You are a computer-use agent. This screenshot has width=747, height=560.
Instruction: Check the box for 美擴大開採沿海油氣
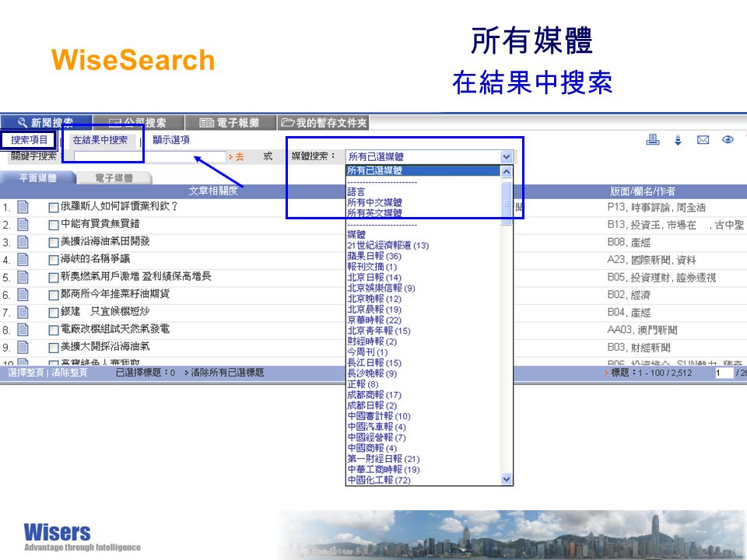[x=54, y=348]
